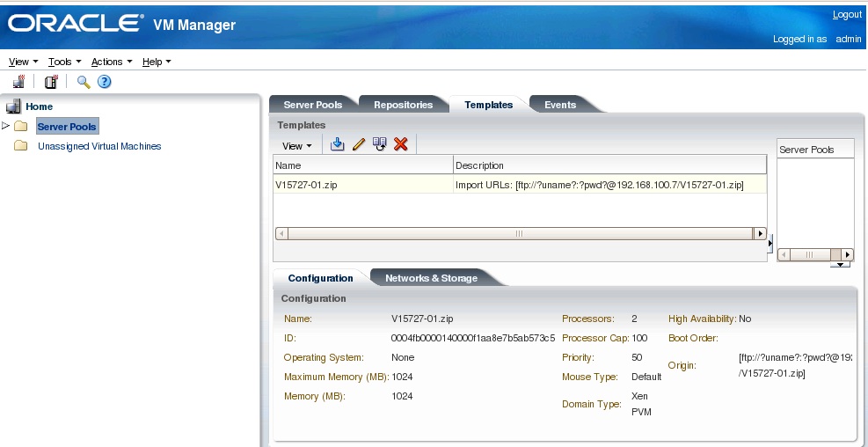The height and width of the screenshot is (447, 868).
Task: Click the Operating System value None
Action: pos(403,357)
